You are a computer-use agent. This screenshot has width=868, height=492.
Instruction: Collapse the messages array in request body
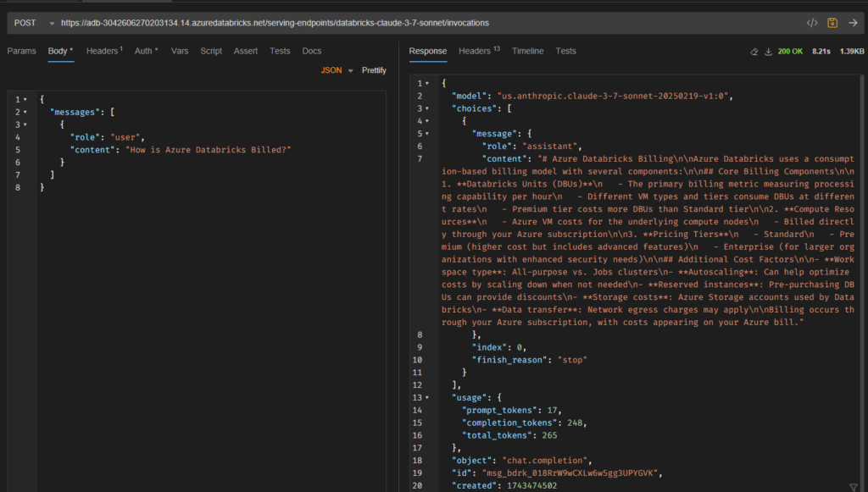(25, 112)
